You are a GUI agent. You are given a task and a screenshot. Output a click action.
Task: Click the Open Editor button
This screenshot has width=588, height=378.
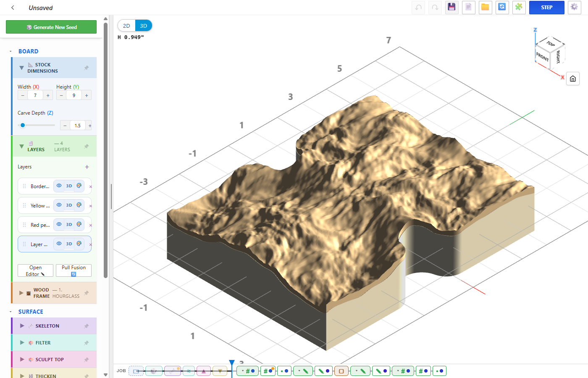[35, 270]
